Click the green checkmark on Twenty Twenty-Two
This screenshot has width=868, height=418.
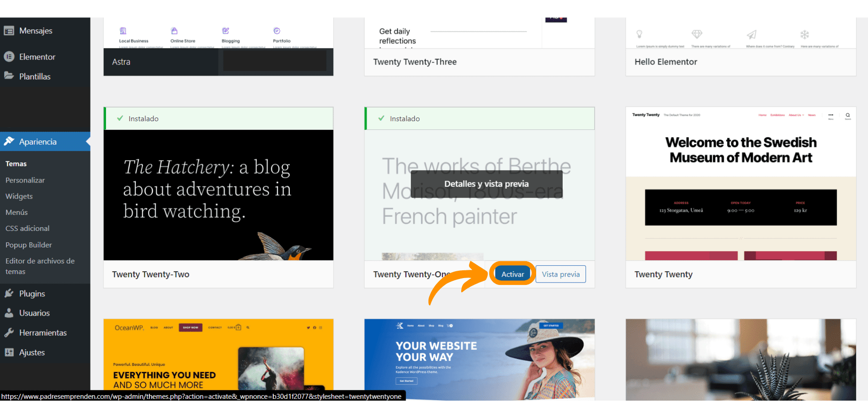[120, 118]
